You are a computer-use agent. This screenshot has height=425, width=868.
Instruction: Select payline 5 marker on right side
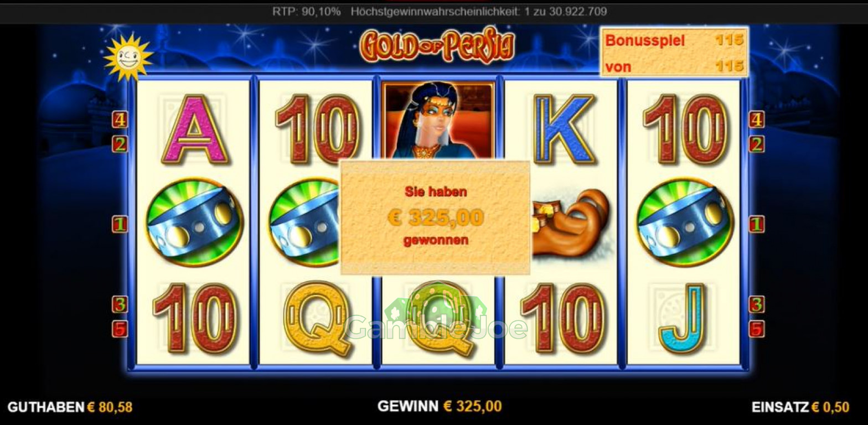pos(756,329)
